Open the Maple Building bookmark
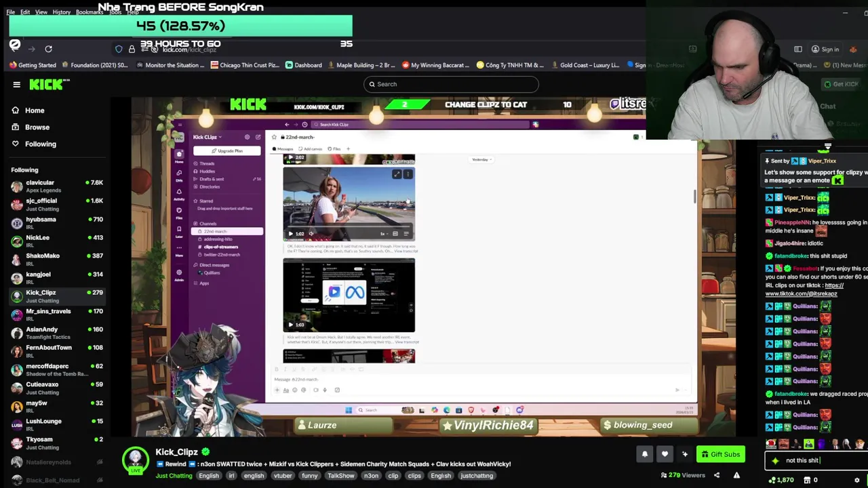 [x=361, y=65]
